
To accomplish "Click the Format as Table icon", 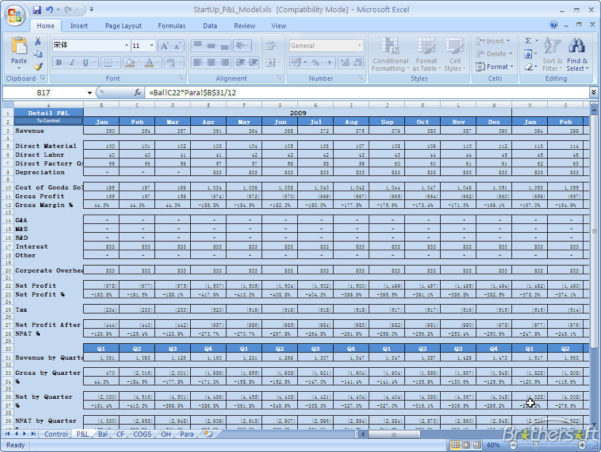I will (x=426, y=52).
